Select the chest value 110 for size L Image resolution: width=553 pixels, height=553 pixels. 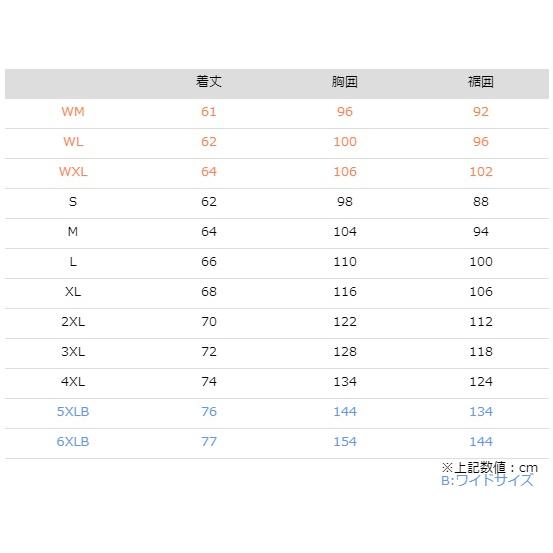pos(345,262)
